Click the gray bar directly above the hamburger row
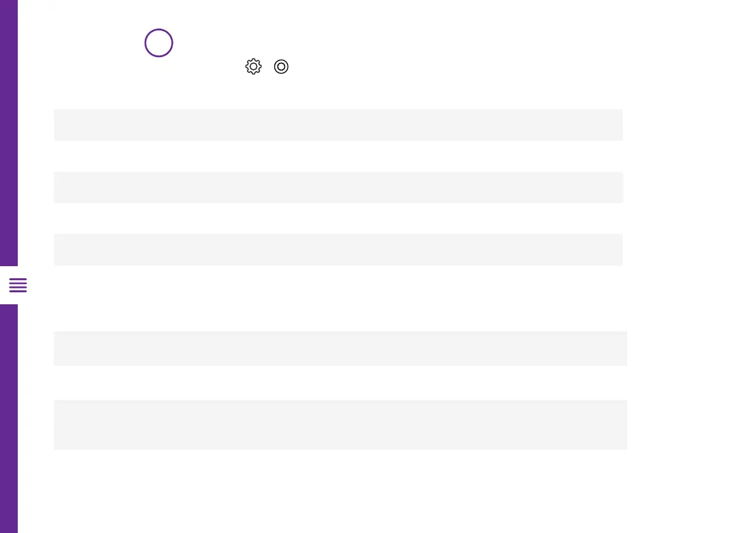 [338, 250]
